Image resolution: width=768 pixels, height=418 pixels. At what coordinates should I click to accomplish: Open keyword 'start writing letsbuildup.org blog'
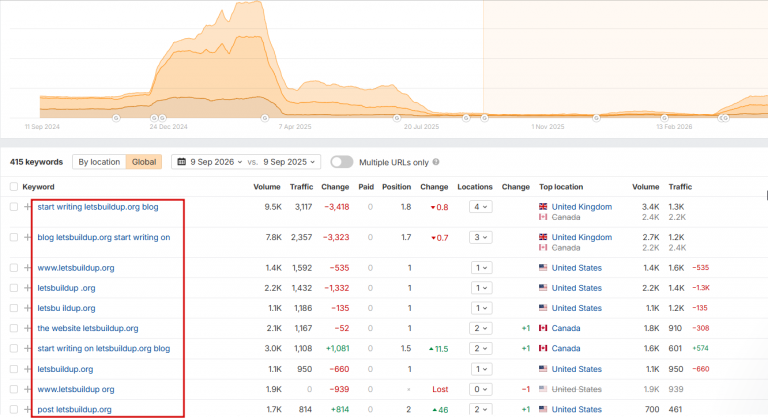[x=98, y=207]
